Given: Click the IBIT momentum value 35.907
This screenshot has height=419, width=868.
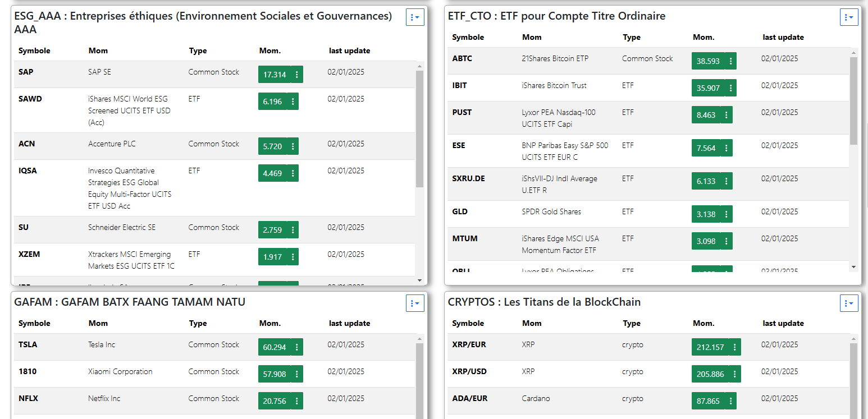Looking at the screenshot, I should (x=708, y=88).
